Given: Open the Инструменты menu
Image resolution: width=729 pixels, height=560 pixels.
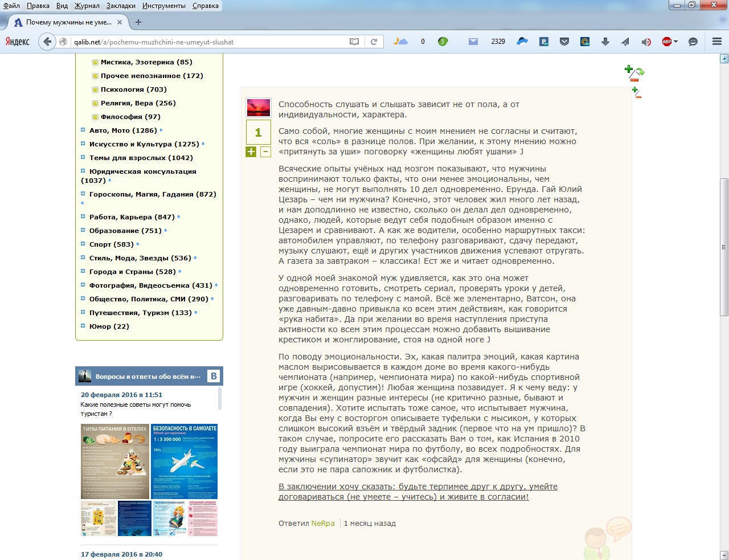Looking at the screenshot, I should [164, 6].
